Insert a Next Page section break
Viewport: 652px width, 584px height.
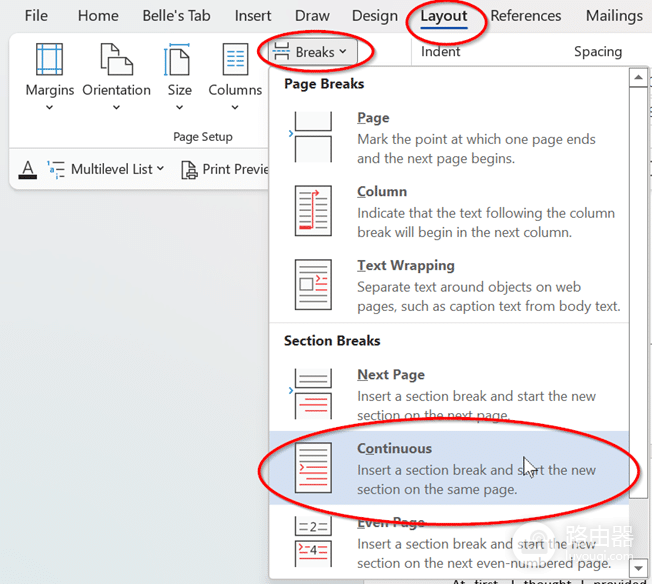tap(449, 394)
